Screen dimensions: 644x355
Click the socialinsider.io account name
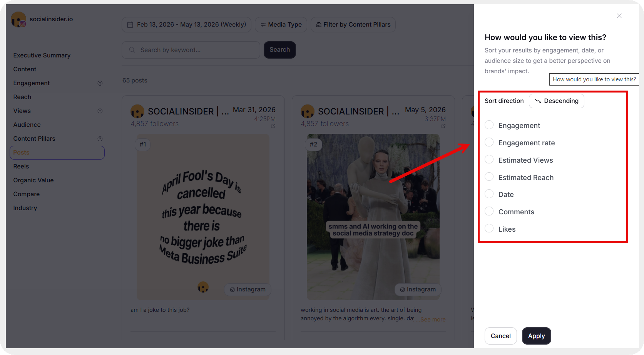pos(51,19)
